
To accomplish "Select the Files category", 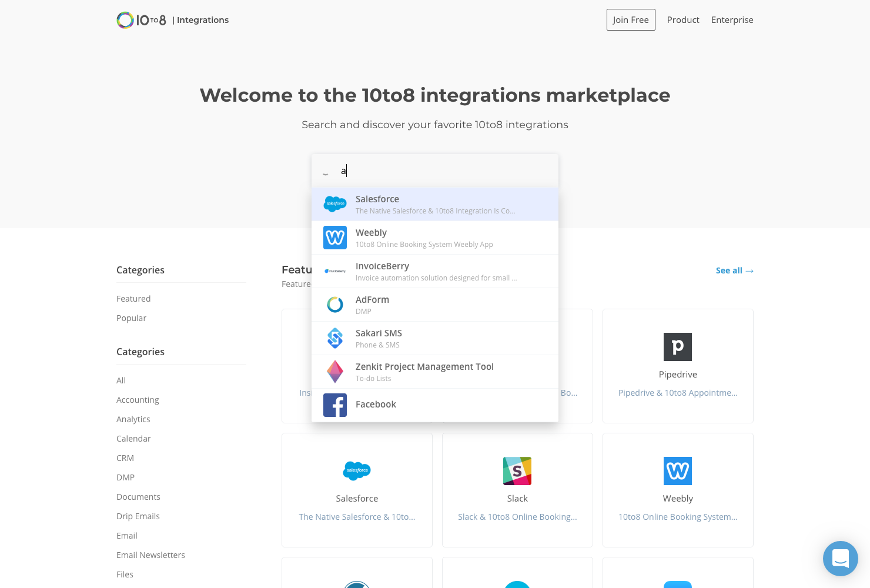I will tap(125, 574).
